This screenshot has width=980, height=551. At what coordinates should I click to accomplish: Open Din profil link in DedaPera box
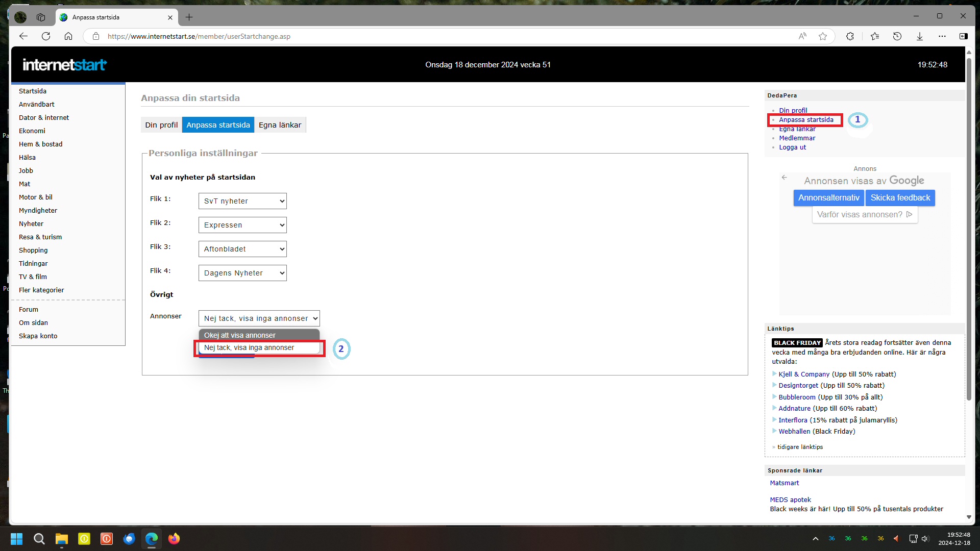pos(793,110)
